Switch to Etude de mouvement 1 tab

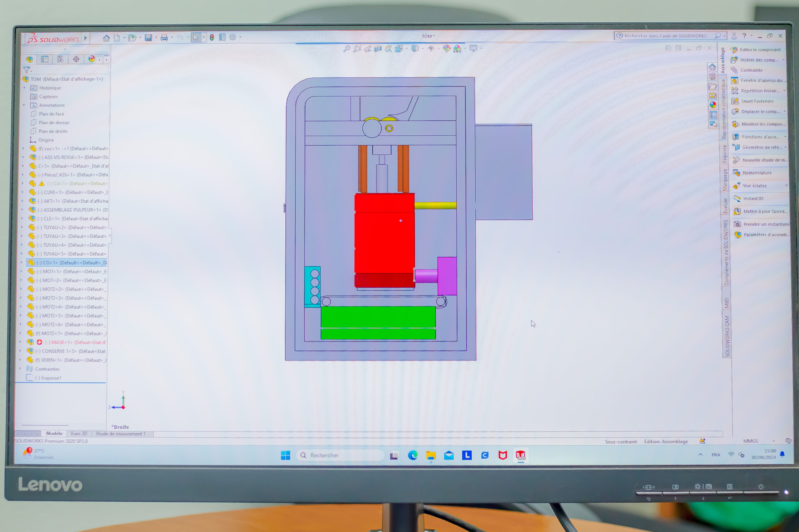point(121,433)
